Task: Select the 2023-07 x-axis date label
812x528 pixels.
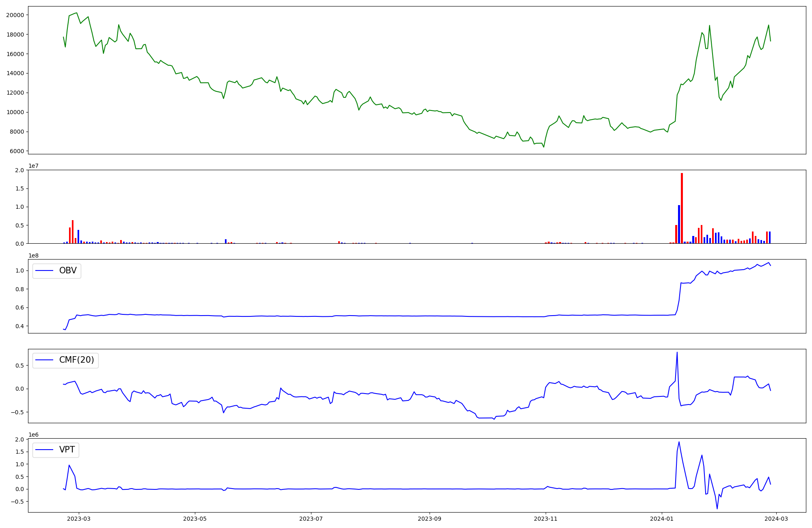Action: click(311, 519)
